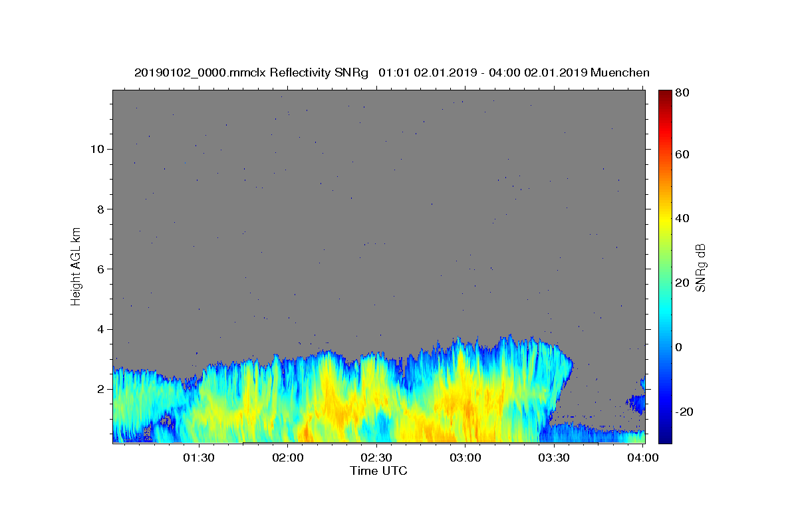Click the plot title beginning '20190102_0000.mmclx Reflectivity'

coord(392,72)
